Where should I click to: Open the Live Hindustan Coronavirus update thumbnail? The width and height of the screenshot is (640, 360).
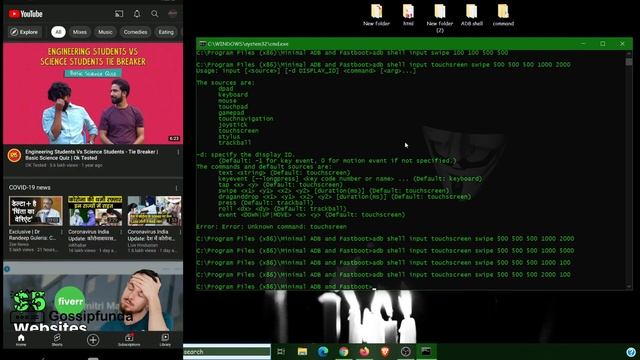pyautogui.click(x=154, y=211)
